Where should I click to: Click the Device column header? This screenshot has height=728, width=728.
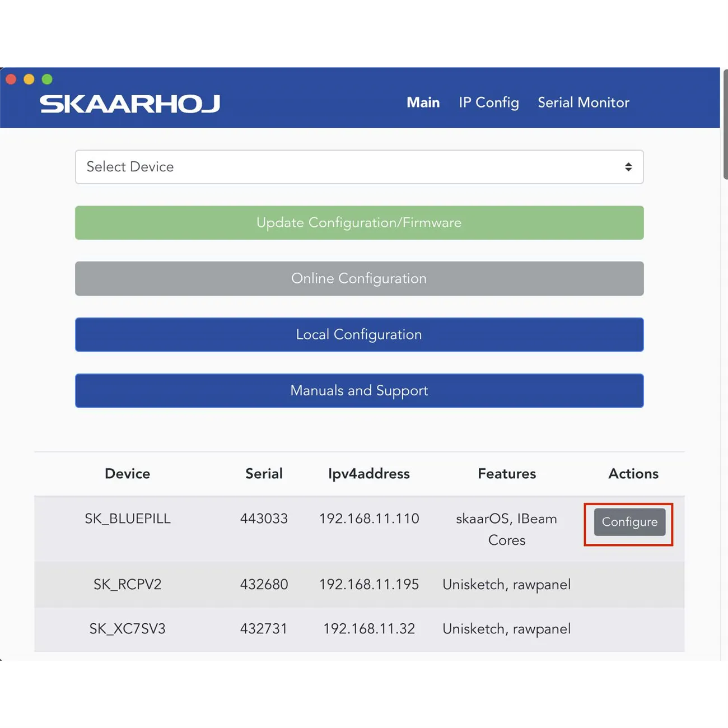point(127,474)
